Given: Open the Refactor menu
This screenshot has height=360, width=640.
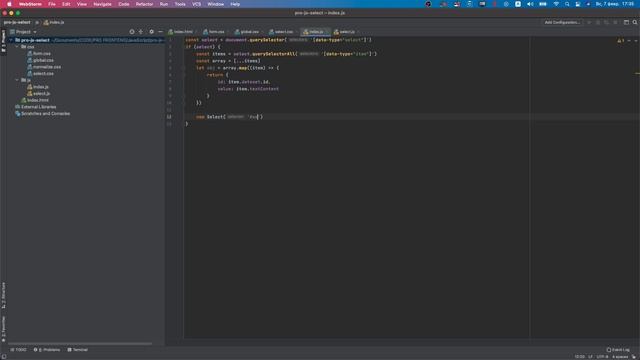Looking at the screenshot, I should coord(144,4).
